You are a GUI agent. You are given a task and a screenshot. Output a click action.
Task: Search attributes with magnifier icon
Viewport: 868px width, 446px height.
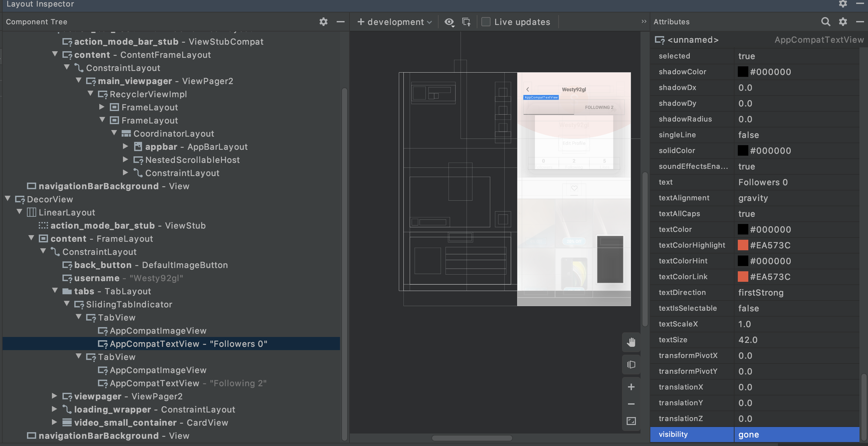point(825,22)
